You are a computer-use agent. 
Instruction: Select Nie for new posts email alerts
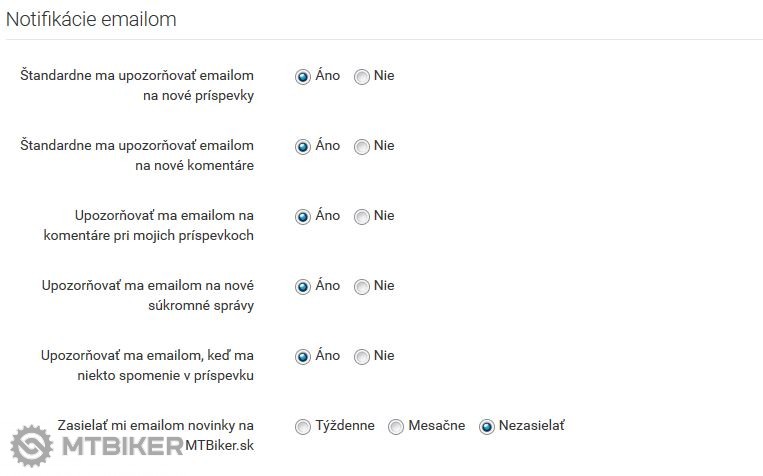[x=362, y=77]
